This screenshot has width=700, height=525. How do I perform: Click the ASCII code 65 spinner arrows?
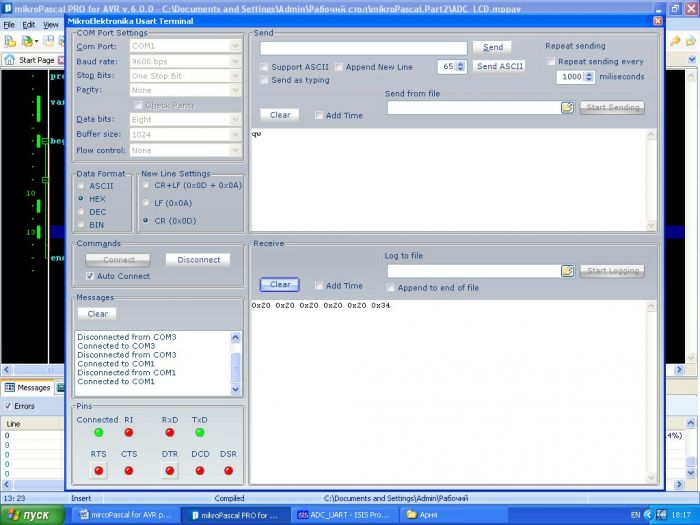point(461,67)
